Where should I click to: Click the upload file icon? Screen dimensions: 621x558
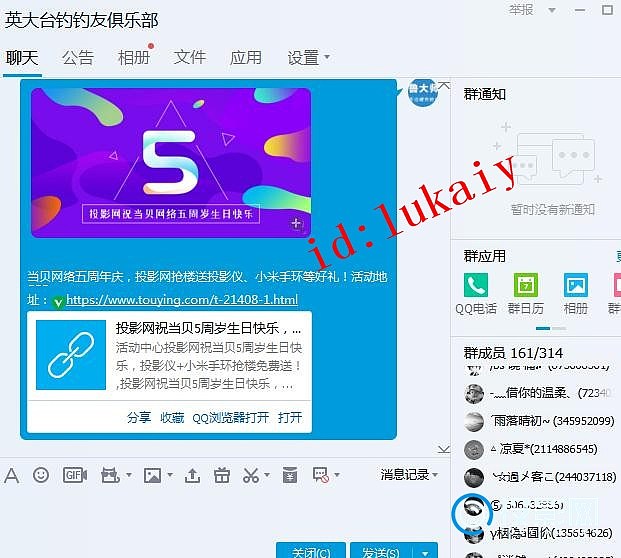(192, 475)
